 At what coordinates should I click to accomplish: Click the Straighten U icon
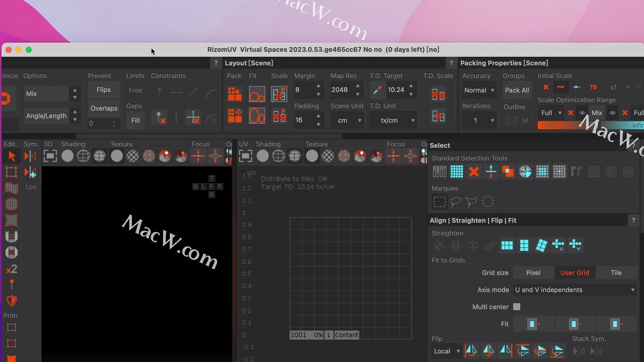(558, 246)
